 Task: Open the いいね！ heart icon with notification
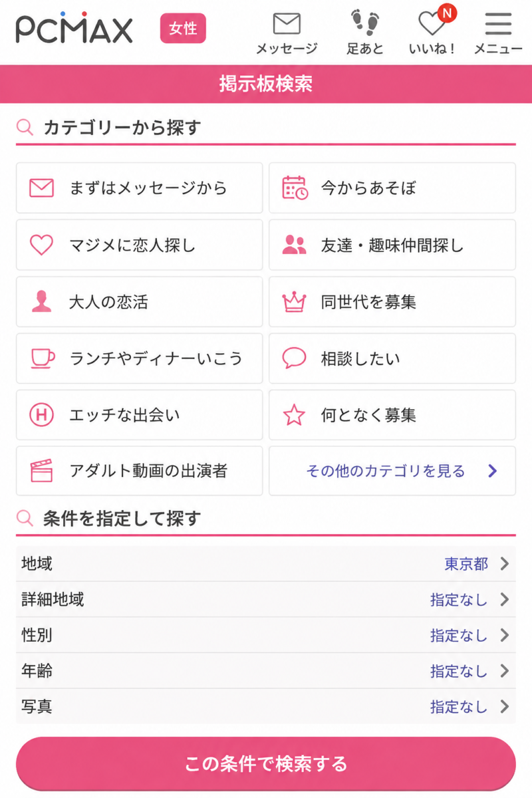pyautogui.click(x=433, y=33)
